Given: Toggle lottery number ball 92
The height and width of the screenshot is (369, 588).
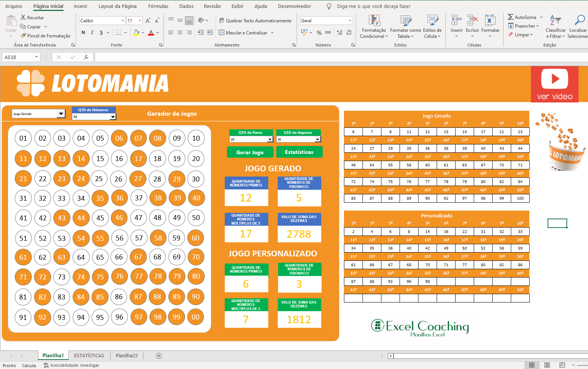Looking at the screenshot, I should (x=42, y=317).
